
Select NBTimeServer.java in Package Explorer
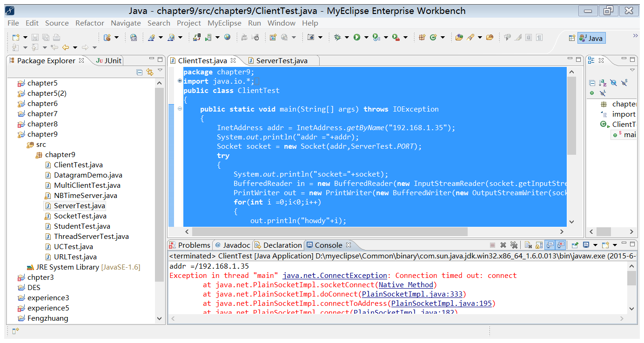(x=85, y=196)
